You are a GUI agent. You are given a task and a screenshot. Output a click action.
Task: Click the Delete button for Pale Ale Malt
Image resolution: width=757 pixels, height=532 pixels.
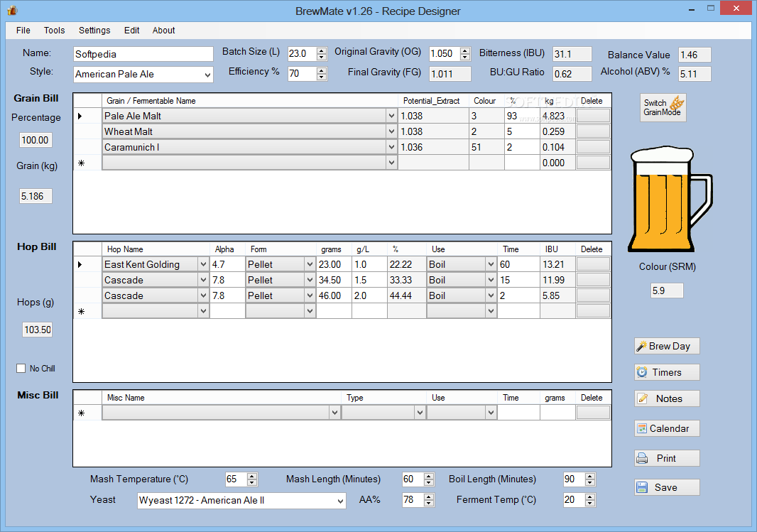[x=593, y=116]
